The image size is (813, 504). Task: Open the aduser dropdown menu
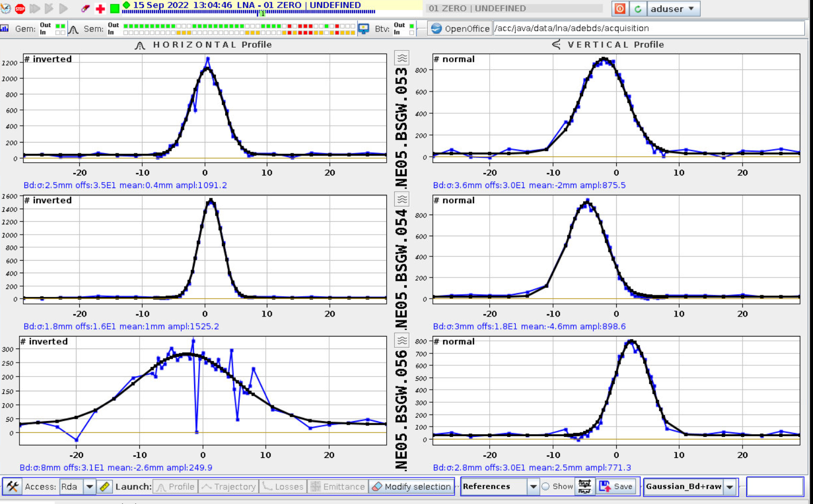click(674, 9)
